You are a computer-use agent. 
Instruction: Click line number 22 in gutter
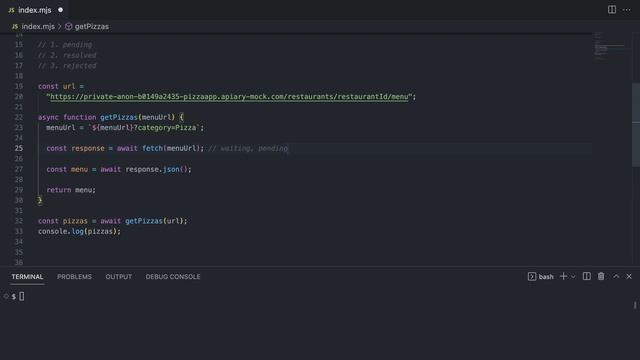(19, 117)
